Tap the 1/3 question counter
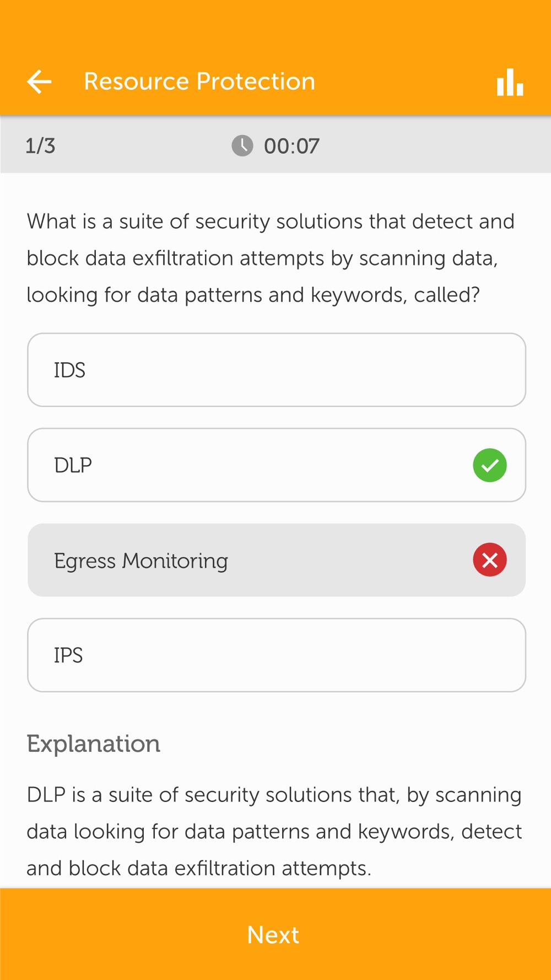Screen dimensions: 551x980 pos(41,146)
